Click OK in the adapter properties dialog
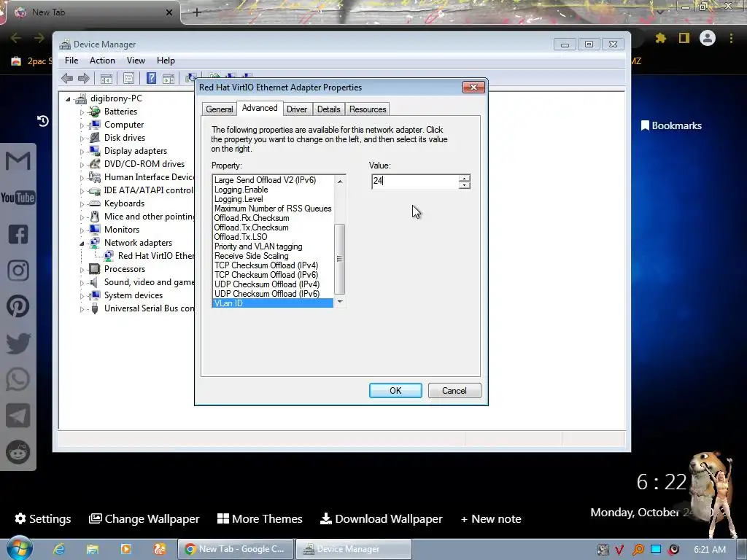 click(395, 391)
